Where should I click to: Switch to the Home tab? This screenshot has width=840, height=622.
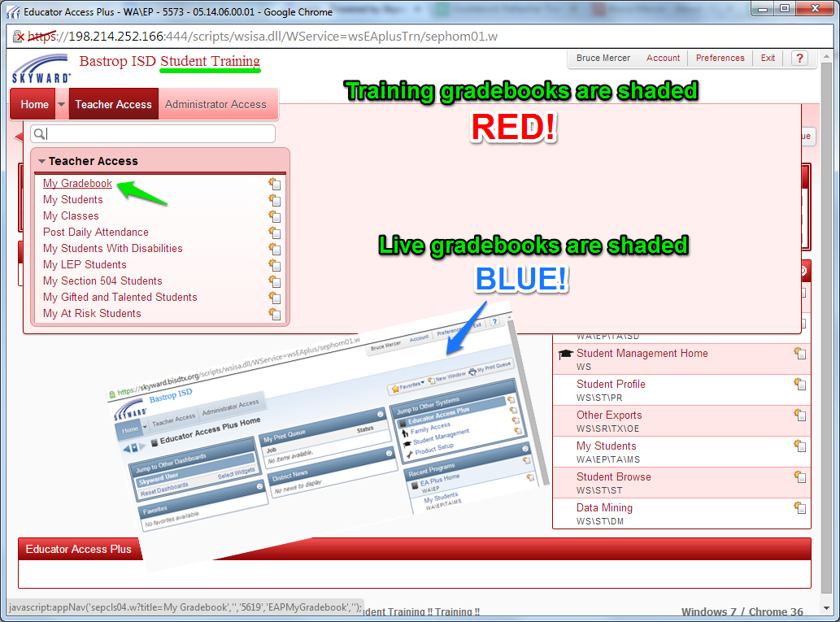pos(34,104)
